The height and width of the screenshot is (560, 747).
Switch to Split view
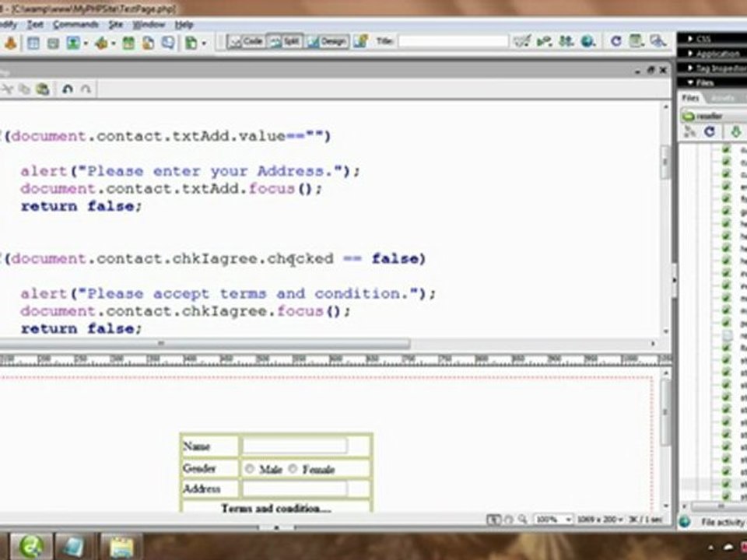click(x=285, y=42)
